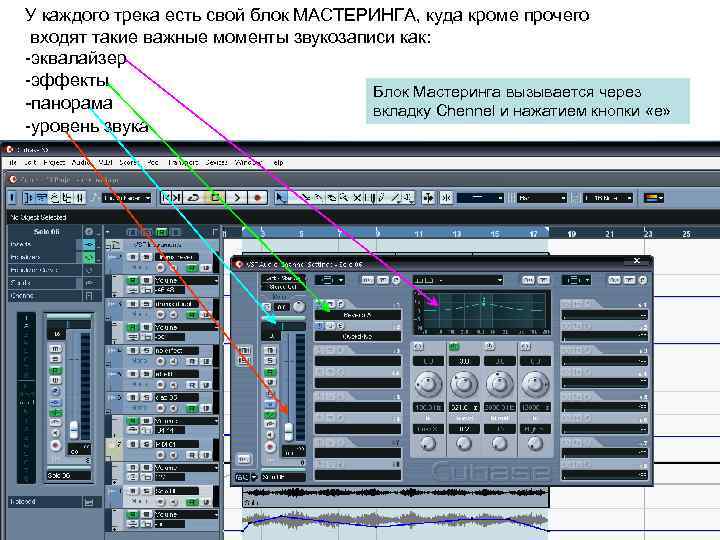The image size is (720, 540).
Task: Click the first send slot in Channel Settings
Action: point(604,315)
